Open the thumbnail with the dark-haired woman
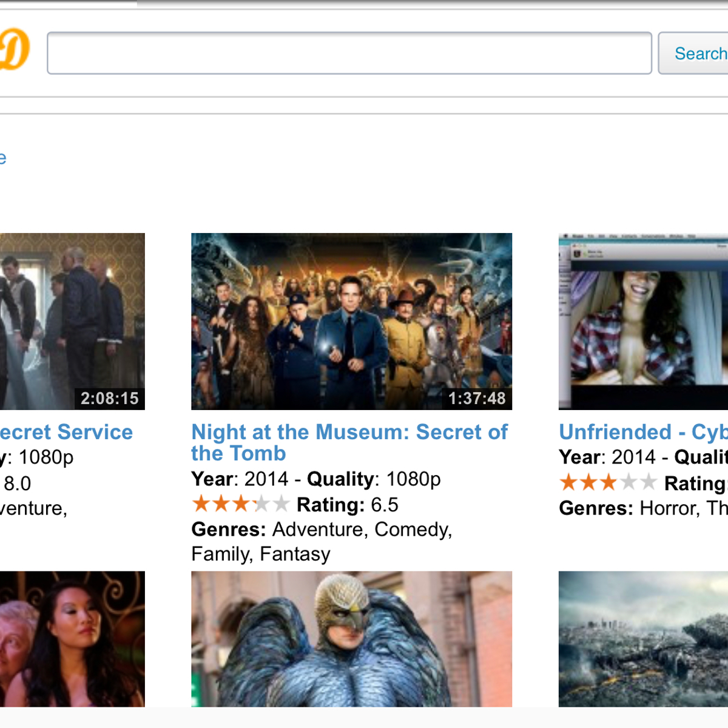This screenshot has width=728, height=728. [72, 639]
